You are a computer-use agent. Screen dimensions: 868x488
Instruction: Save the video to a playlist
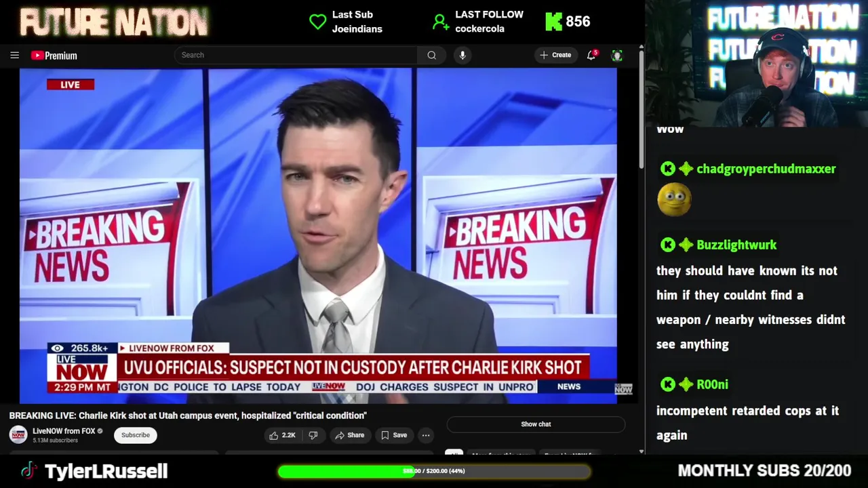(x=394, y=435)
